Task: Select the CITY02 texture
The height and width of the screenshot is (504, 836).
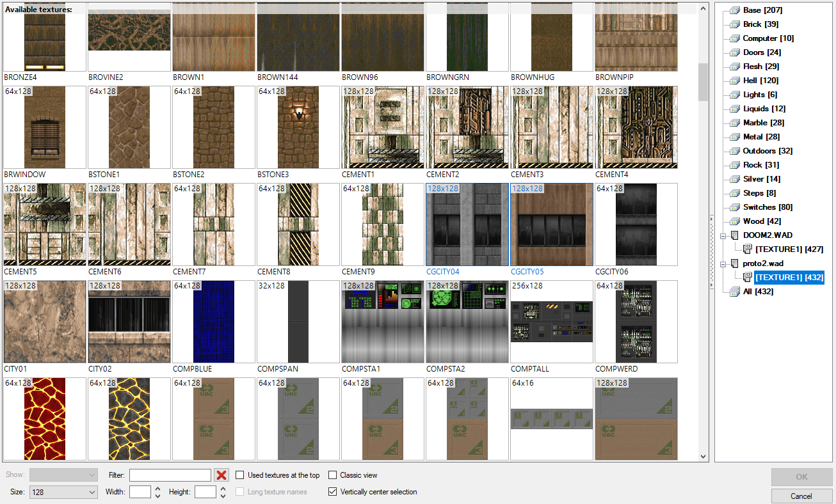Action: click(x=129, y=322)
